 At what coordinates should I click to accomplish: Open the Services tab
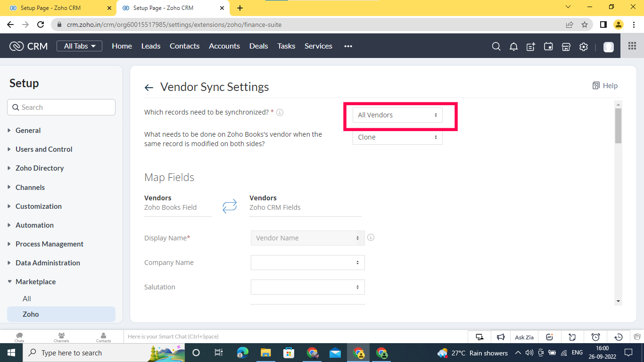(318, 46)
